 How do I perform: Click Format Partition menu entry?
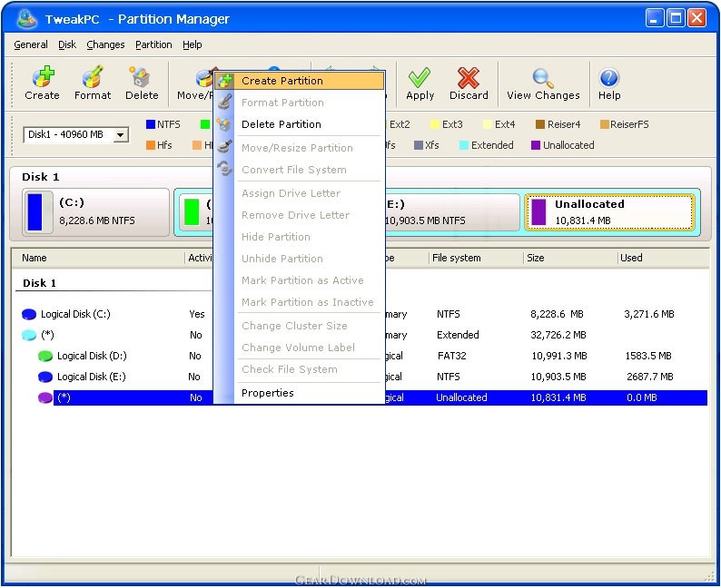coord(300,103)
